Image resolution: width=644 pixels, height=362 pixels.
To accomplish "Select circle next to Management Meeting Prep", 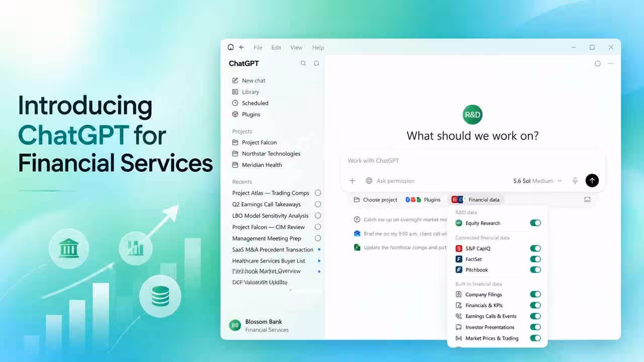I will coord(317,238).
